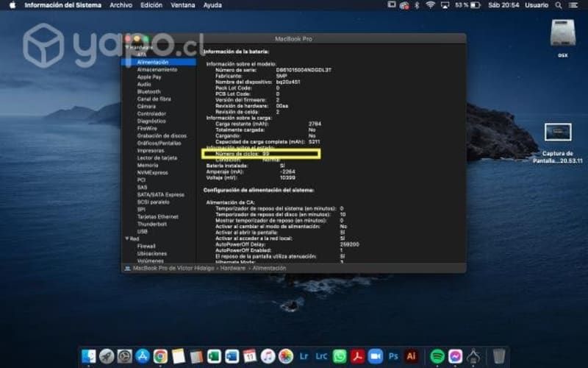Open Microsoft Excel from the Dock
Image resolution: width=588 pixels, height=368 pixels.
[x=214, y=356]
